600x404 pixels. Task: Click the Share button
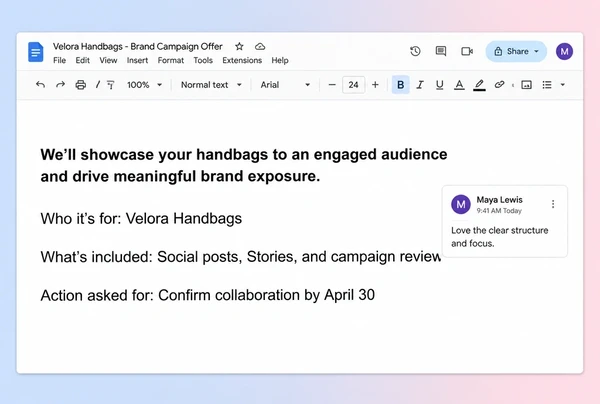pyautogui.click(x=516, y=51)
